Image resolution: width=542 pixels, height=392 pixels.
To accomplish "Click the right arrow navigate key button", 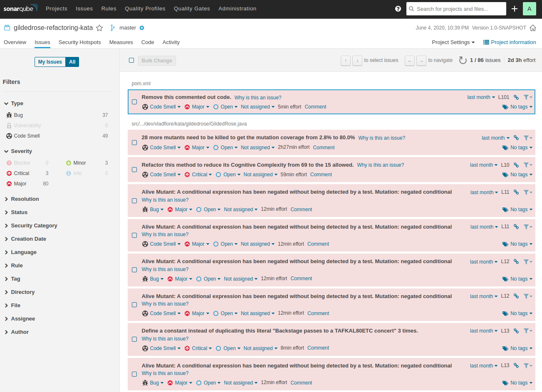I will point(421,61).
